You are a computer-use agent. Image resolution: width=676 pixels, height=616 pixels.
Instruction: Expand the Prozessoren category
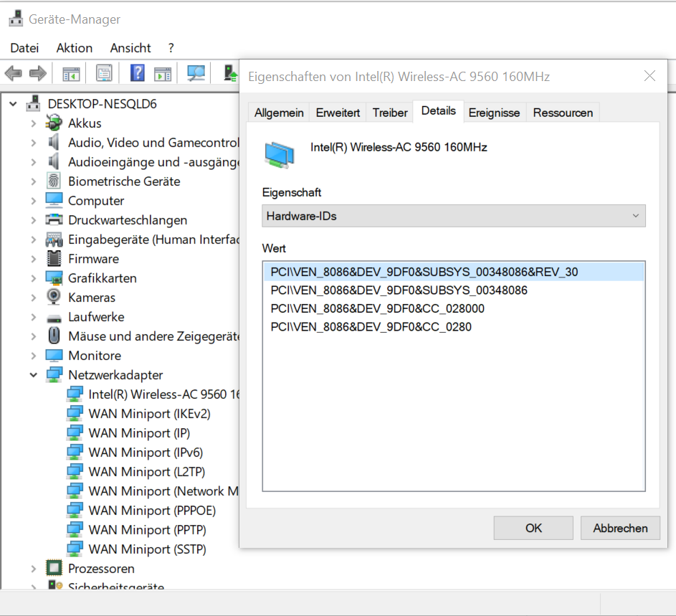click(34, 569)
